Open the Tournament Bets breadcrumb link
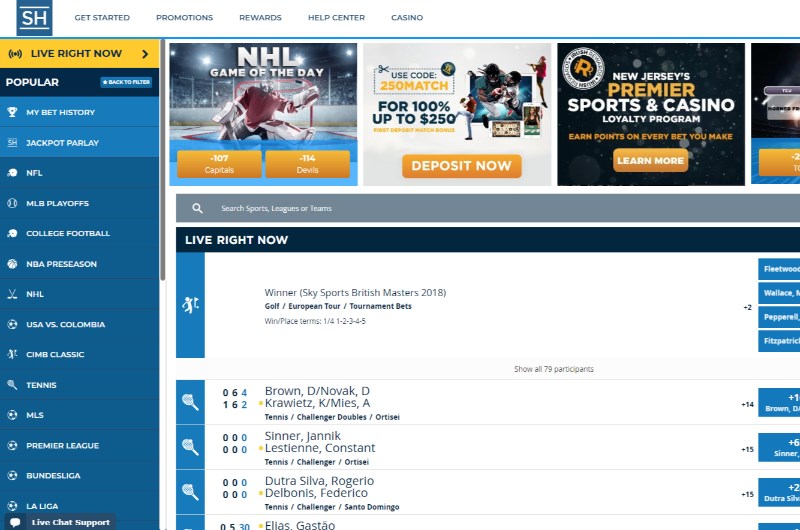 coord(381,306)
